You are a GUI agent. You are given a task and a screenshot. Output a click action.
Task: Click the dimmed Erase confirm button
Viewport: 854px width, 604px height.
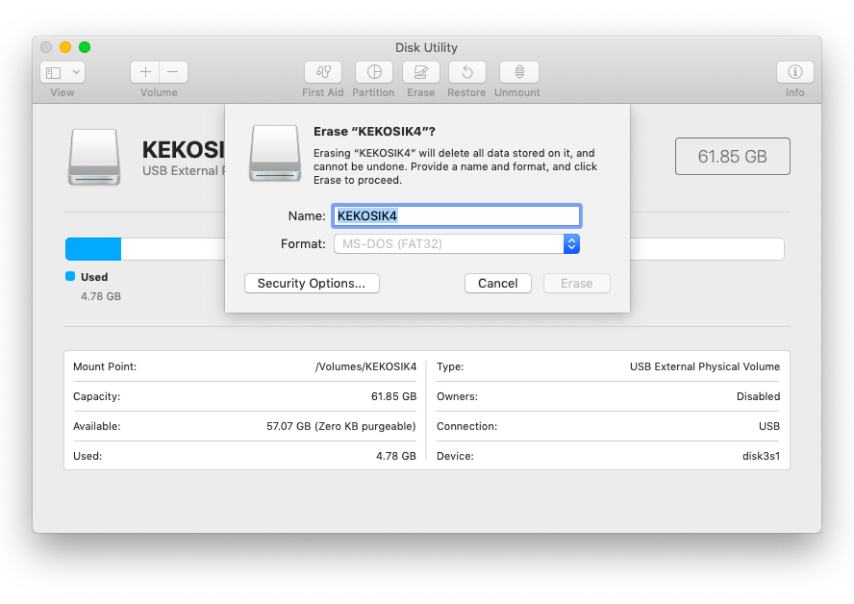pyautogui.click(x=577, y=283)
